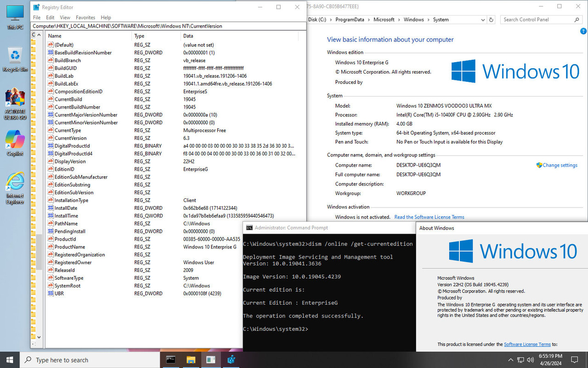Screen dimensions: 588x368
Task: Click the icon of UBR value
Action: click(x=51, y=293)
